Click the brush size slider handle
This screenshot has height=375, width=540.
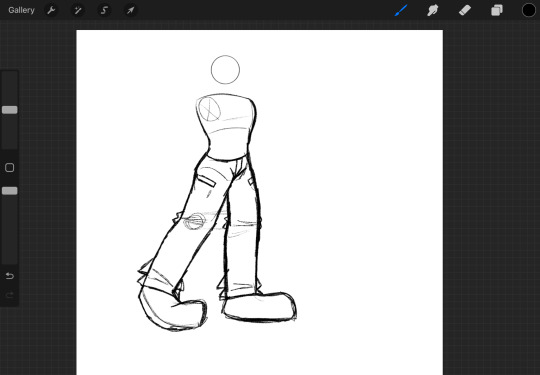tap(10, 110)
